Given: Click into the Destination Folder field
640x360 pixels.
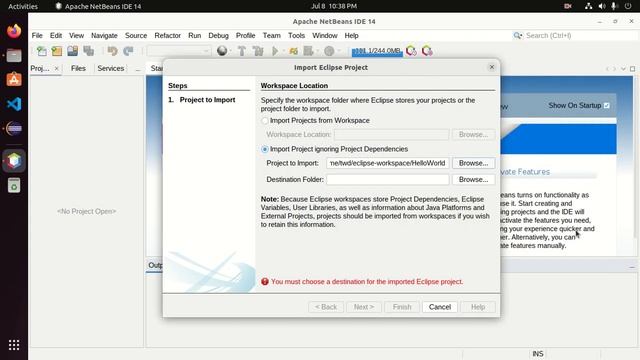Looking at the screenshot, I should 388,180.
